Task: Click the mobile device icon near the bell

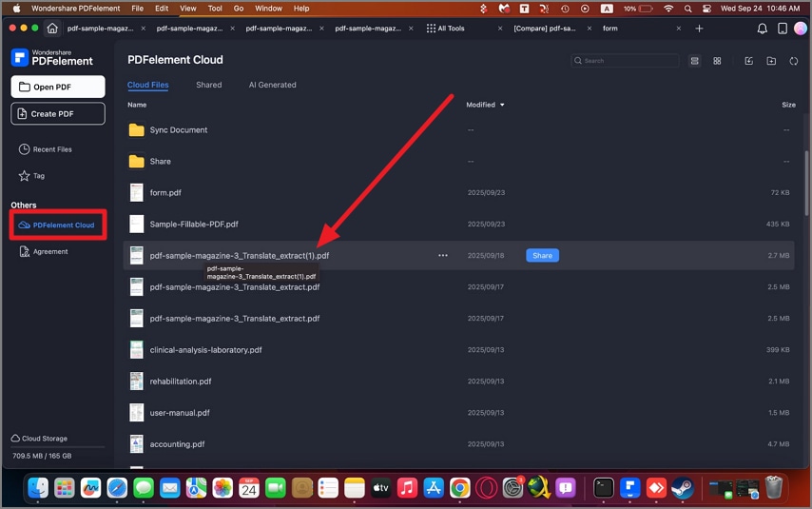Action: pos(783,29)
